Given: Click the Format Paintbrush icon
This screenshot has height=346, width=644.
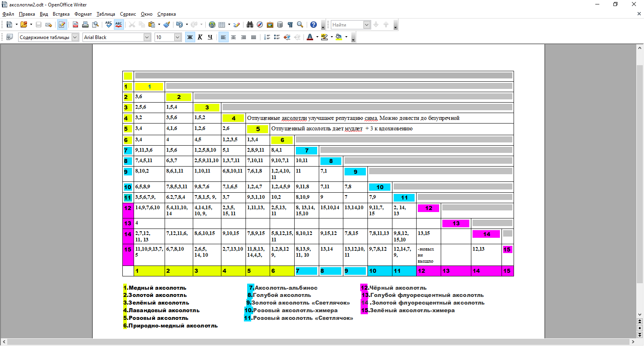Looking at the screenshot, I should [x=167, y=25].
